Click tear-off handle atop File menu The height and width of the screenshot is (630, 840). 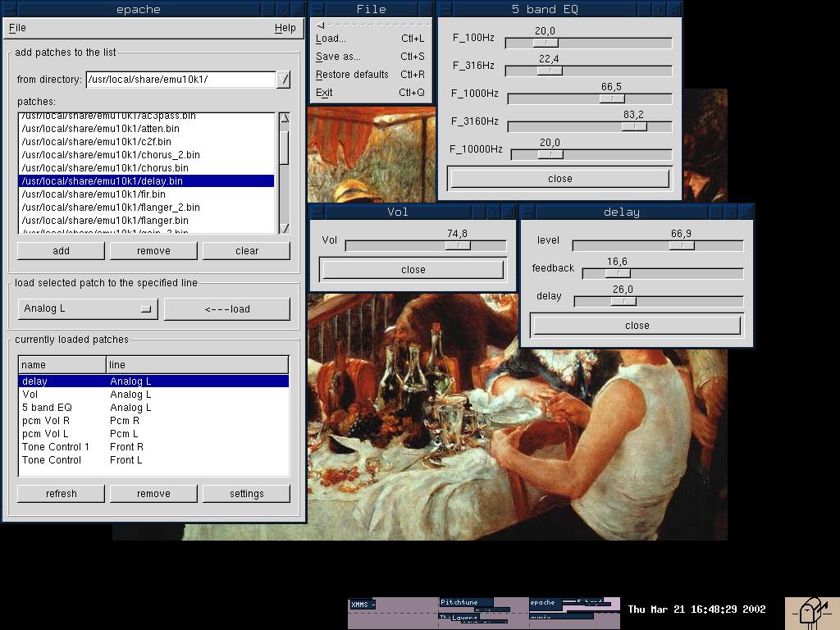pyautogui.click(x=371, y=25)
